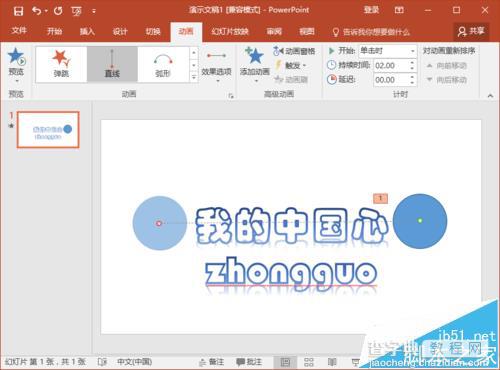Click the motion path green start point
Screen dimensions: 500x370
click(420, 220)
